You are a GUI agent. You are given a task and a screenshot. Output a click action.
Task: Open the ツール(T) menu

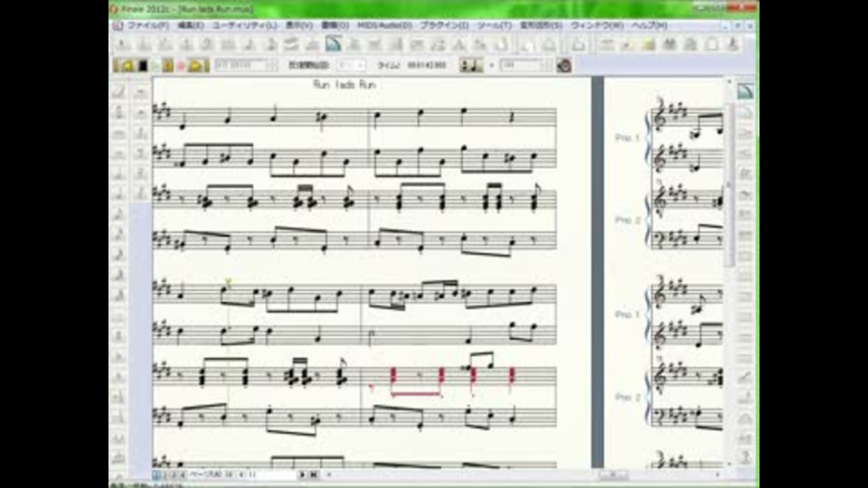tap(494, 25)
